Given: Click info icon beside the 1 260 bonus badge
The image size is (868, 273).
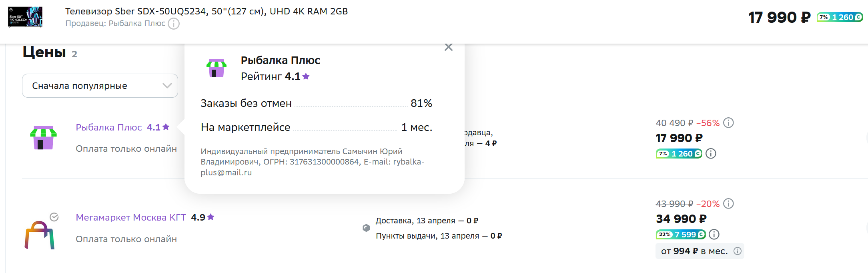Looking at the screenshot, I should point(711,154).
